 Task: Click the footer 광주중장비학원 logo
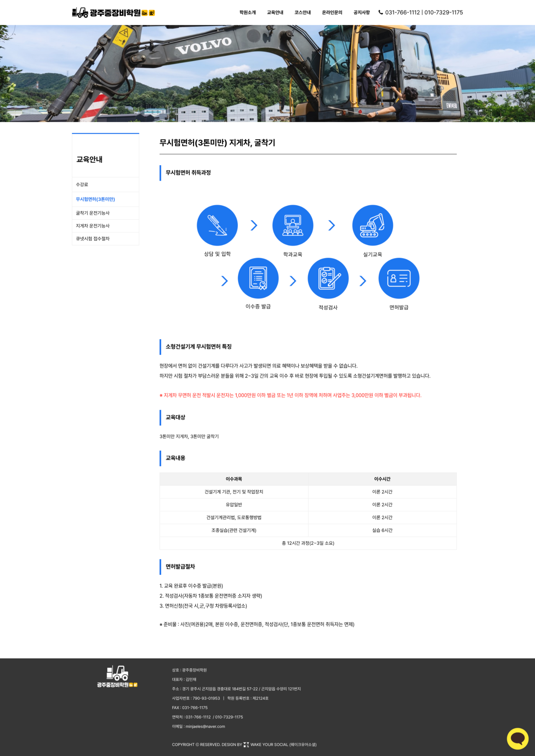(117, 677)
